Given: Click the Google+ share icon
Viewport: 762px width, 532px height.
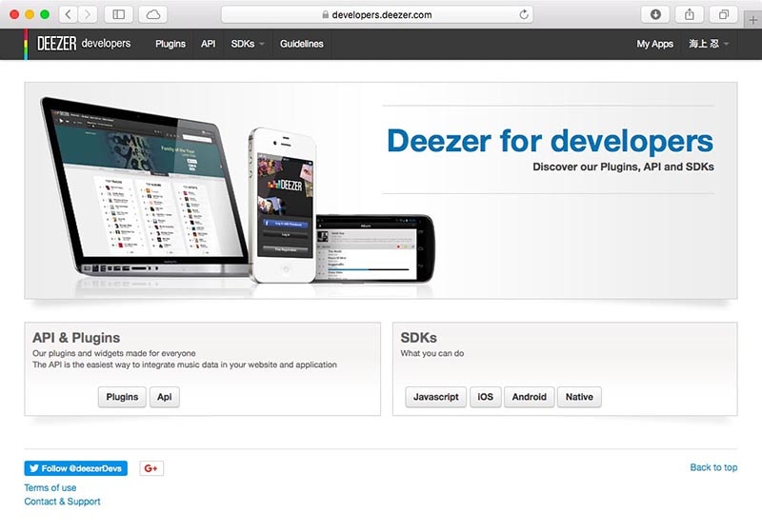Looking at the screenshot, I should click(x=151, y=468).
